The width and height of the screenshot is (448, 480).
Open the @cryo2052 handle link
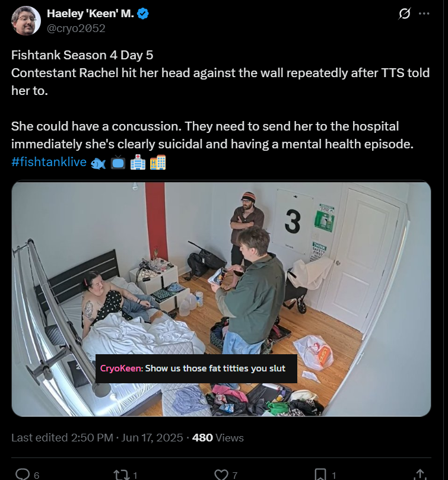[x=76, y=28]
